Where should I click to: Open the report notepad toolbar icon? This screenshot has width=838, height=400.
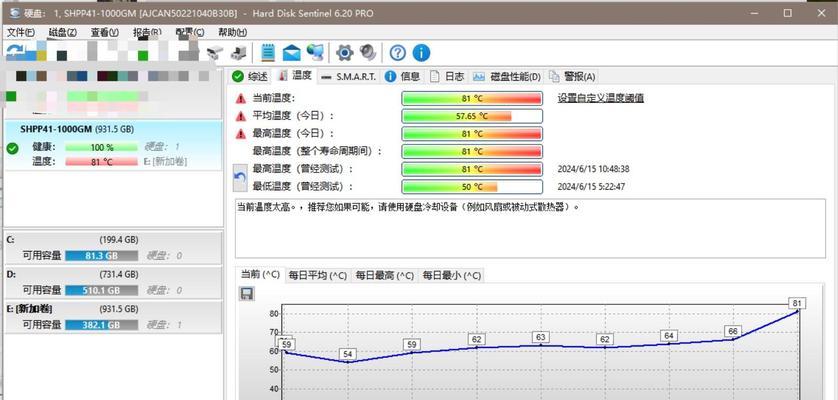pyautogui.click(x=268, y=52)
